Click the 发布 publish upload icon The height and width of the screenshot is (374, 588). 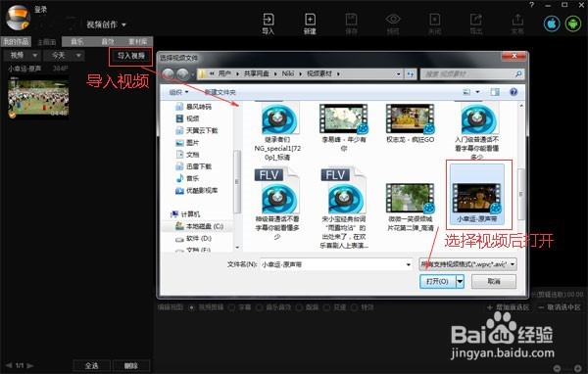(x=517, y=23)
